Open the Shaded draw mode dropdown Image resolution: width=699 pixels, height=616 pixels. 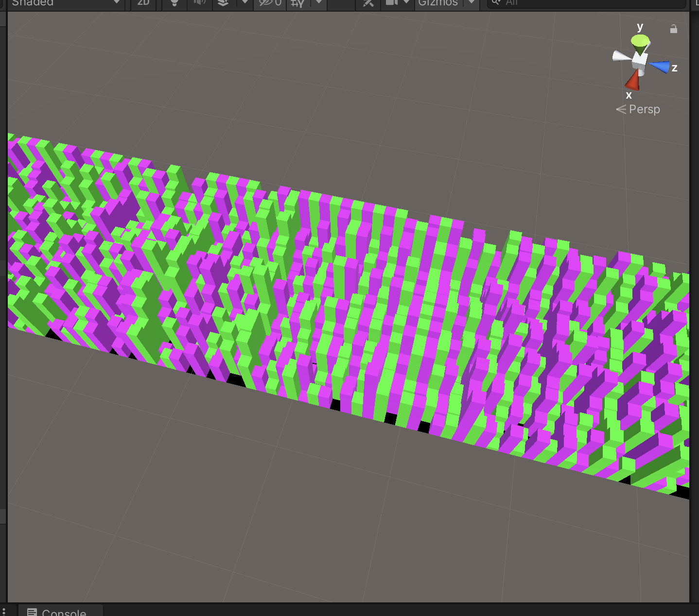click(65, 3)
